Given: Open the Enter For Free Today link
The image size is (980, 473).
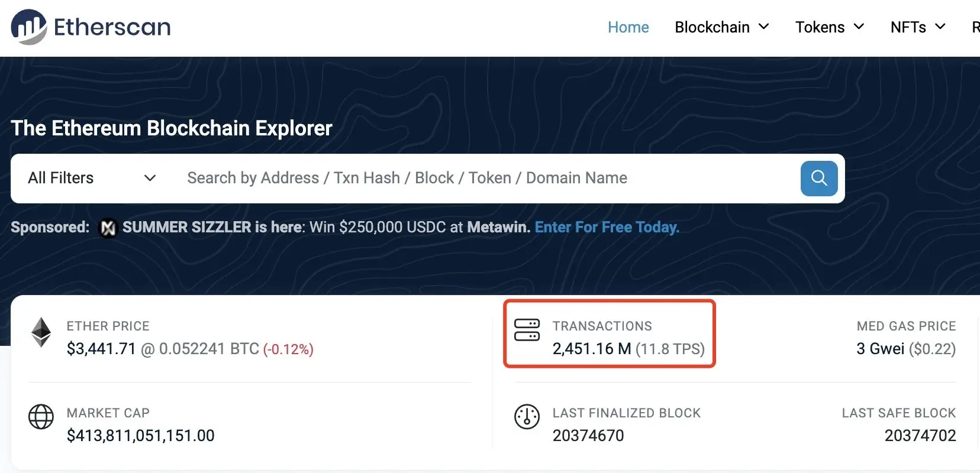Looking at the screenshot, I should [607, 228].
